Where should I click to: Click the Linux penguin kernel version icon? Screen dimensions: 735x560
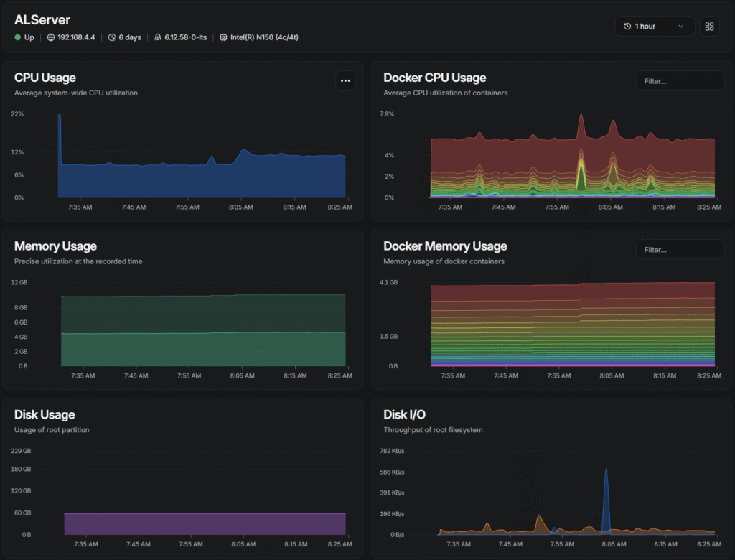157,37
